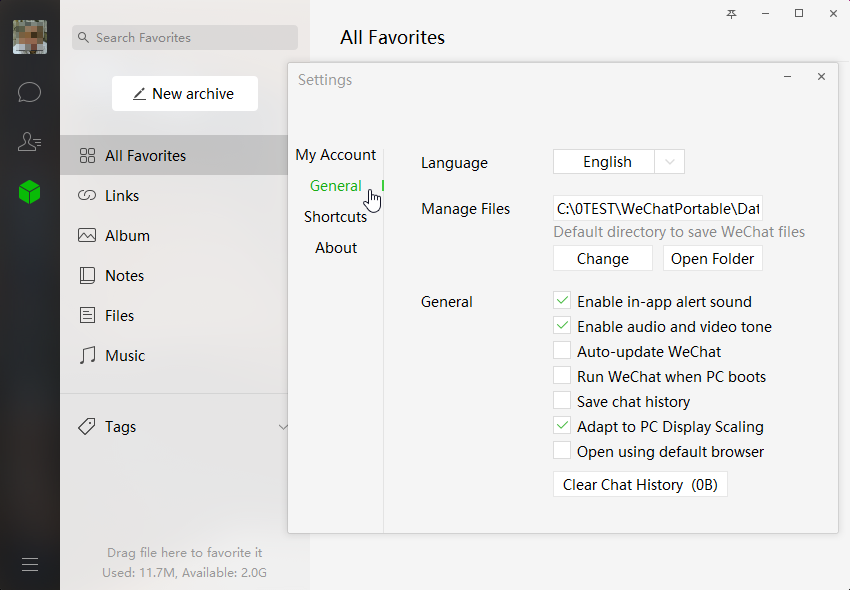Check Run WeChat when PC boots
The width and height of the screenshot is (850, 590).
click(562, 375)
